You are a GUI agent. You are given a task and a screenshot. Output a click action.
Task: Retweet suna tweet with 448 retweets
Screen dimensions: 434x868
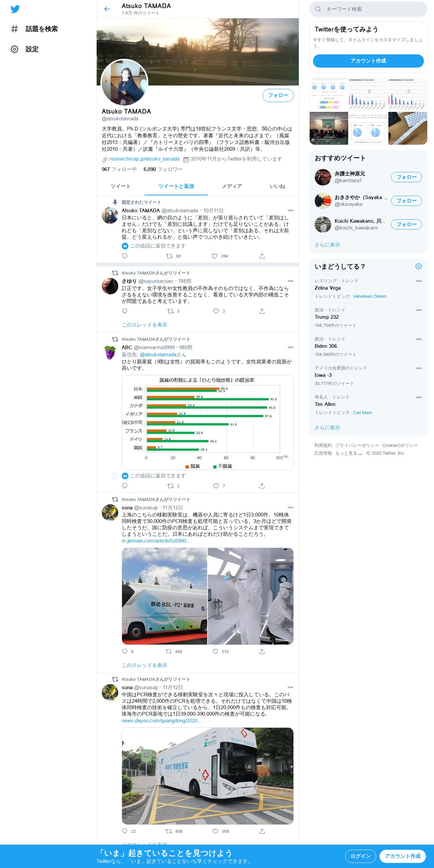[174, 651]
